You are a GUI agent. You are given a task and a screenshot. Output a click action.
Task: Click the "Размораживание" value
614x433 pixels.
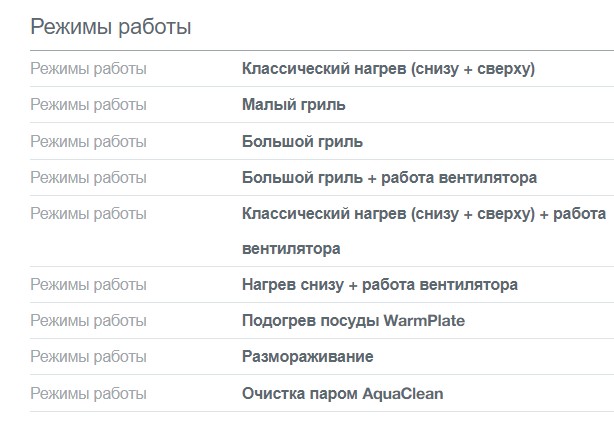pos(307,357)
